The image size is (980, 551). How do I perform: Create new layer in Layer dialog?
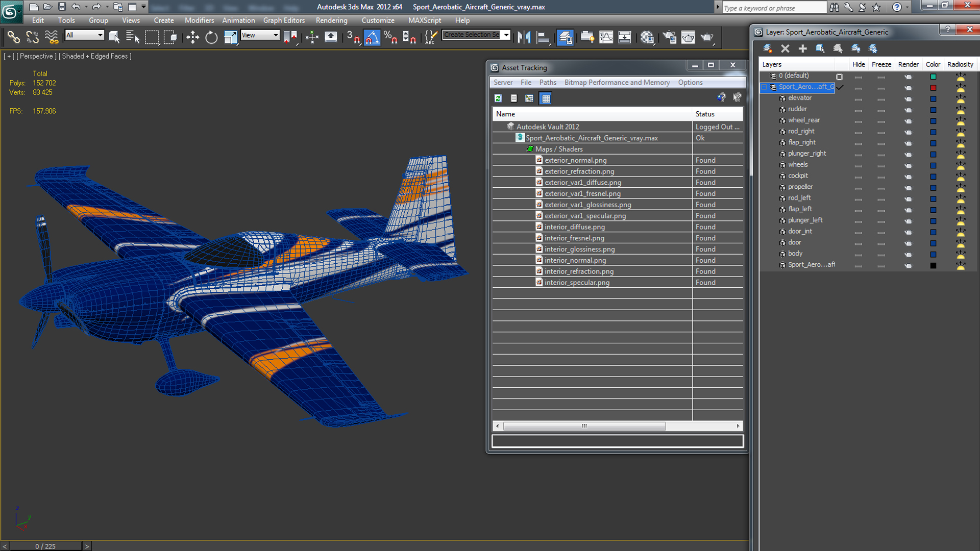click(767, 48)
